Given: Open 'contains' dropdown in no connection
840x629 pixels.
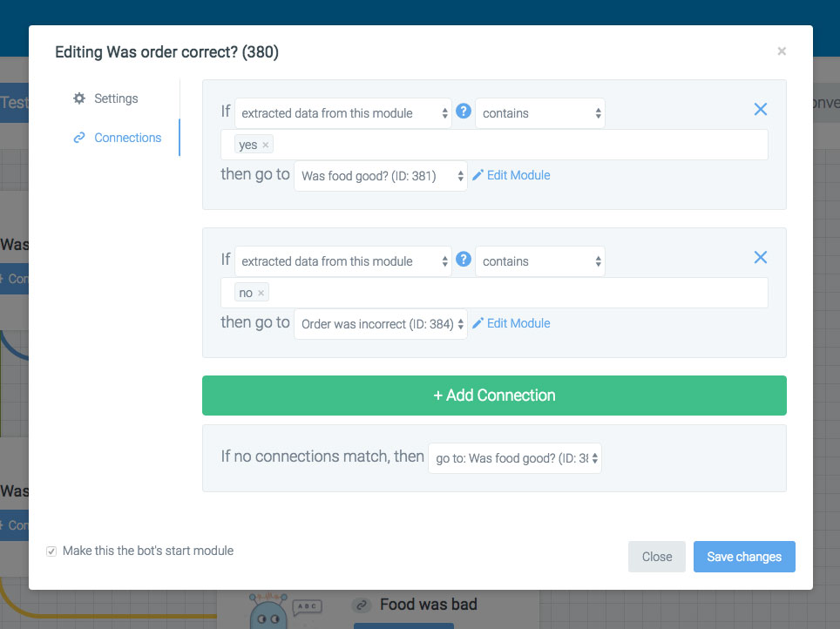Looking at the screenshot, I should click(540, 261).
